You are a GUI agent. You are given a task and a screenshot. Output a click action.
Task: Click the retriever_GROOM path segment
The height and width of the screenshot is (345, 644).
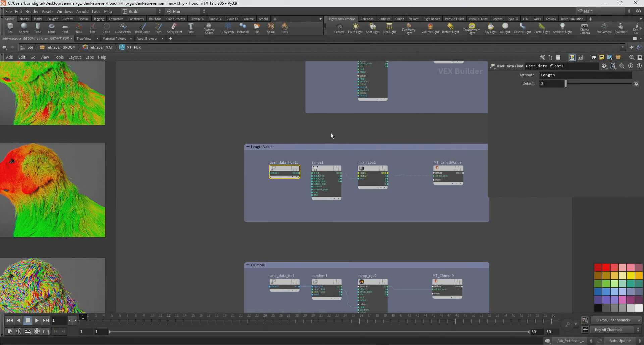[x=61, y=47]
